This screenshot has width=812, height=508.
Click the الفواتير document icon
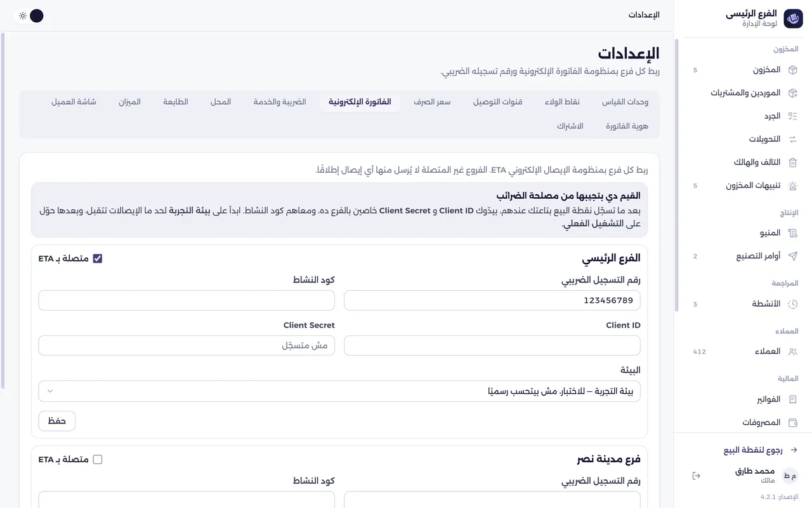pos(792,399)
